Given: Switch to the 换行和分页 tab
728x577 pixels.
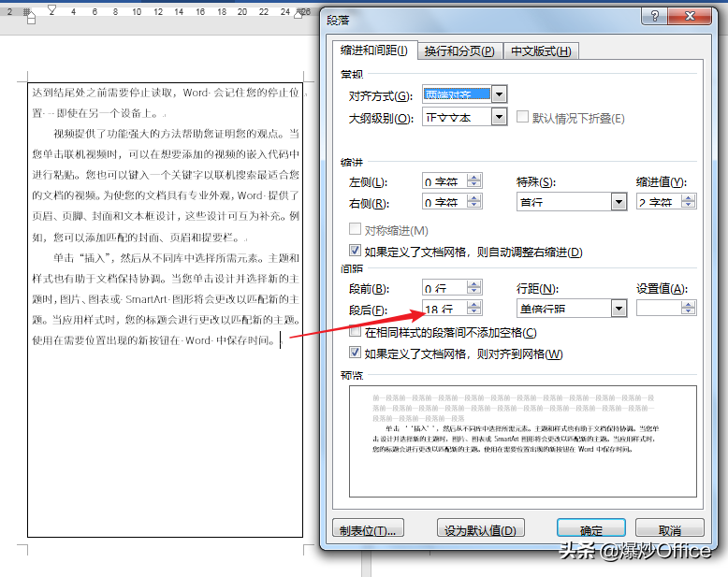Looking at the screenshot, I should [x=459, y=51].
